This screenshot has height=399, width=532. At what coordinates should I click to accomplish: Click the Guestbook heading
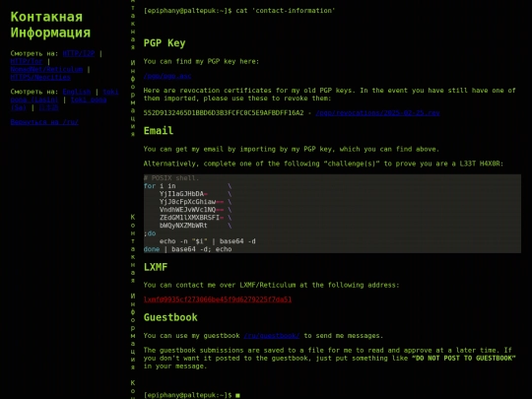click(x=170, y=317)
